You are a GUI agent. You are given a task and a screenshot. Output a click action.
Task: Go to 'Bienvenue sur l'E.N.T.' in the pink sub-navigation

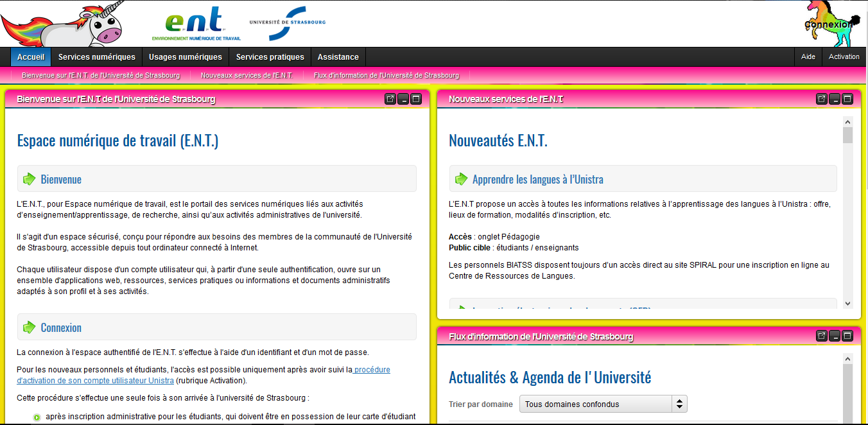pos(101,75)
